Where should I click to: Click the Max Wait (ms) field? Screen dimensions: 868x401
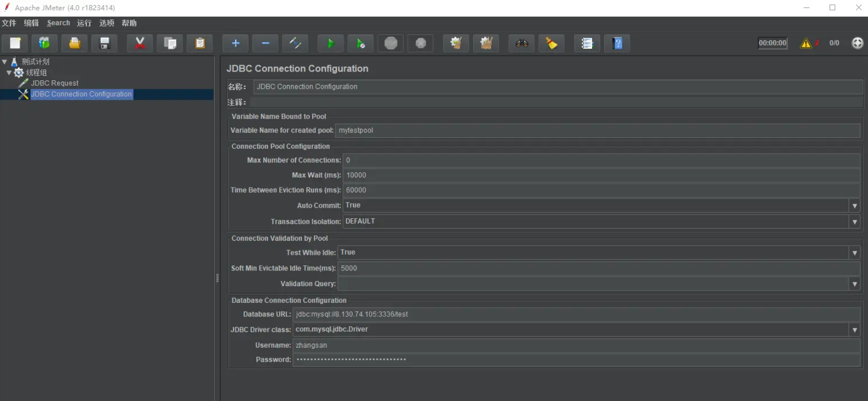pos(601,175)
